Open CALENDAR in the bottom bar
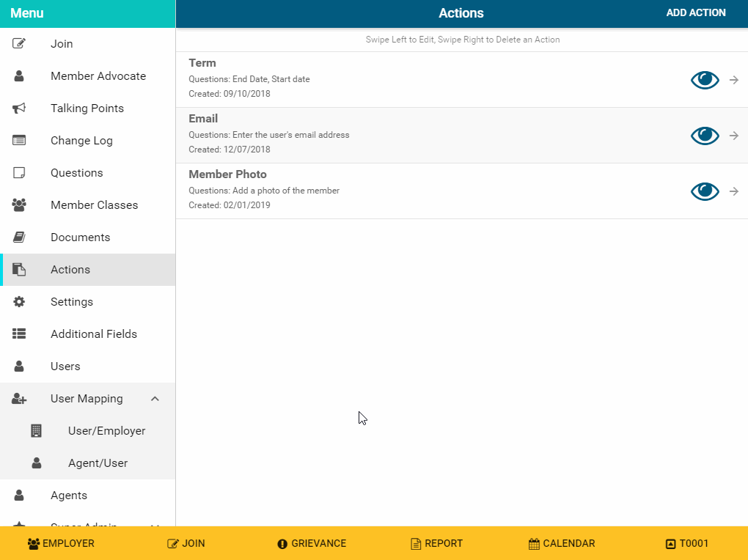This screenshot has height=560, width=748. (562, 544)
